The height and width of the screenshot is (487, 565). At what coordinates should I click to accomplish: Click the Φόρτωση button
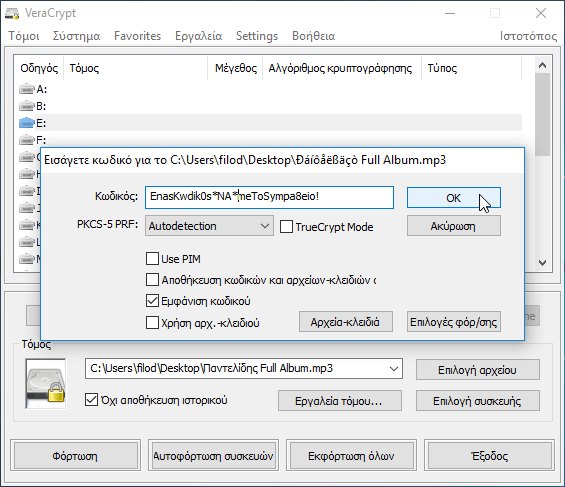pyautogui.click(x=75, y=455)
